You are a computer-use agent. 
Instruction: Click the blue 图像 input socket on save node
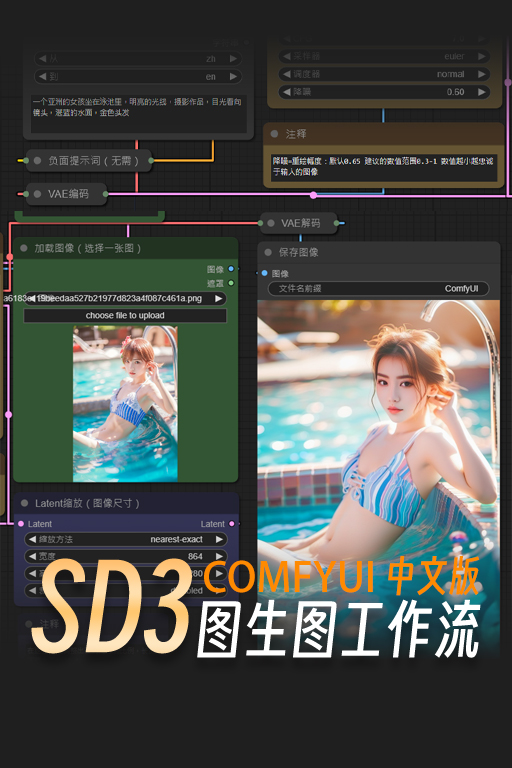click(x=265, y=273)
